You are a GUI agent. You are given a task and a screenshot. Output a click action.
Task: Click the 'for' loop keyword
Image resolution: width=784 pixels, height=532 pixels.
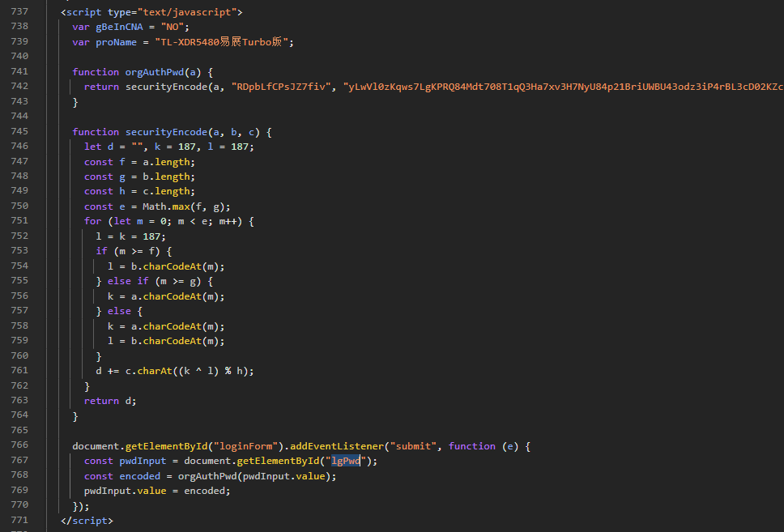pos(92,221)
